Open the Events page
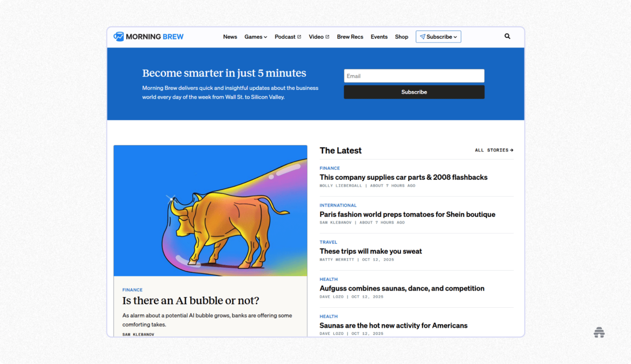Image resolution: width=631 pixels, height=364 pixels. pyautogui.click(x=379, y=37)
